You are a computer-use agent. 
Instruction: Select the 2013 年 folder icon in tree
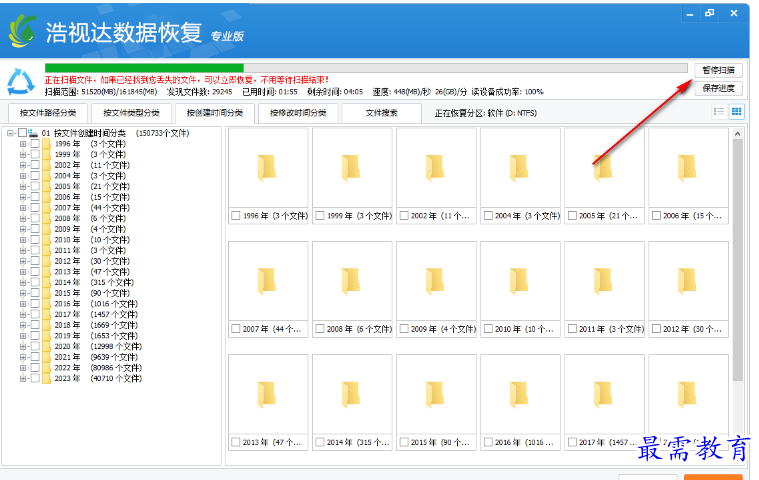coord(46,271)
